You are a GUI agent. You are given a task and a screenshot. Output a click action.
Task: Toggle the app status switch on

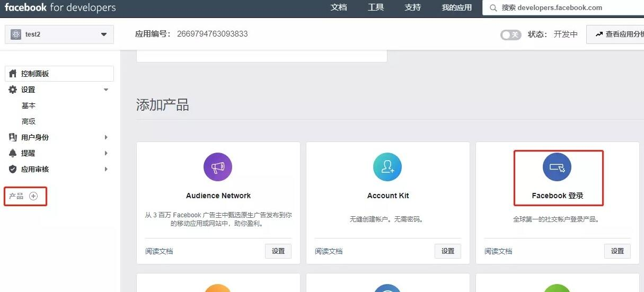(x=511, y=34)
